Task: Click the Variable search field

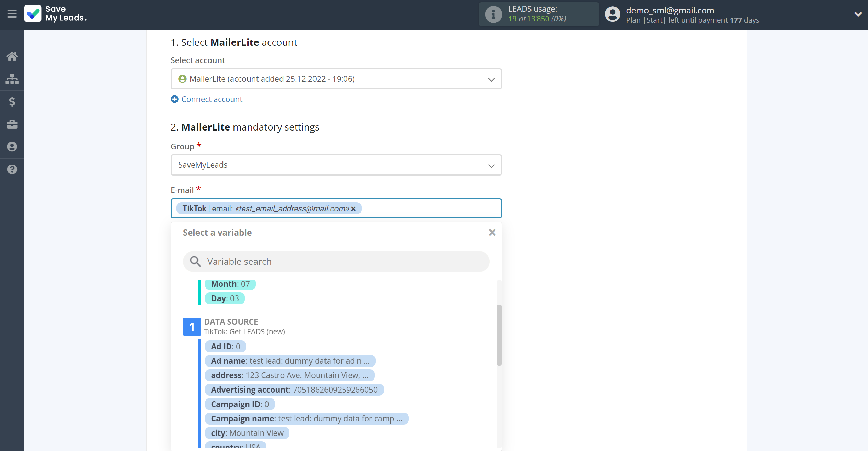Action: [x=336, y=262]
